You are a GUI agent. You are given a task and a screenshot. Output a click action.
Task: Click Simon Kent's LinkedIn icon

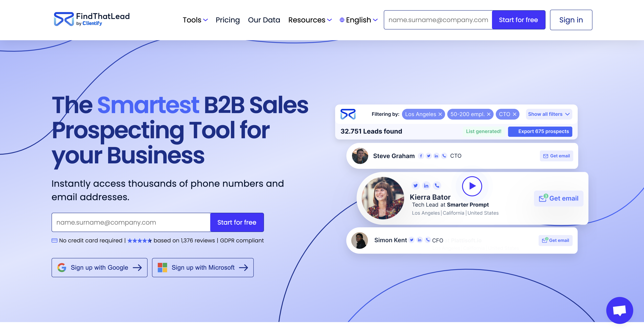(420, 240)
